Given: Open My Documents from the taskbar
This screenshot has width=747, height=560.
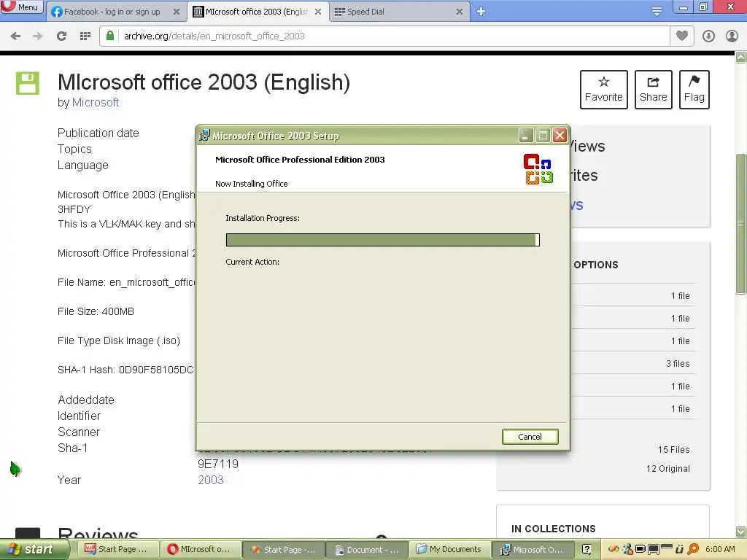Looking at the screenshot, I should (449, 549).
